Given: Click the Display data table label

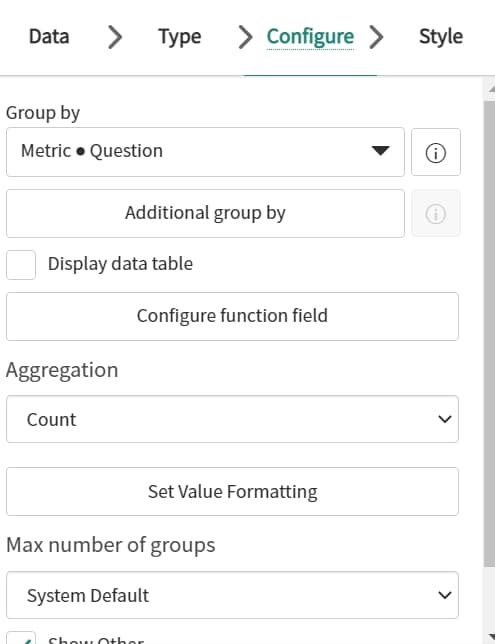Looking at the screenshot, I should point(120,264).
